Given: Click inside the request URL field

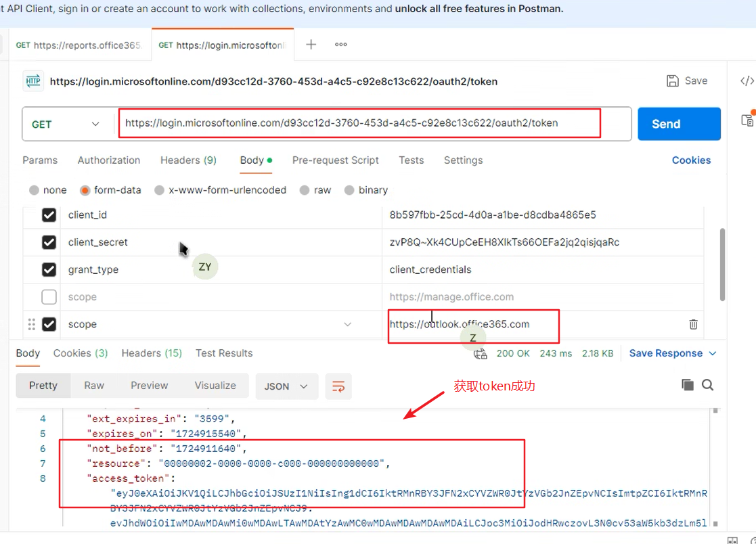Looking at the screenshot, I should tap(359, 123).
